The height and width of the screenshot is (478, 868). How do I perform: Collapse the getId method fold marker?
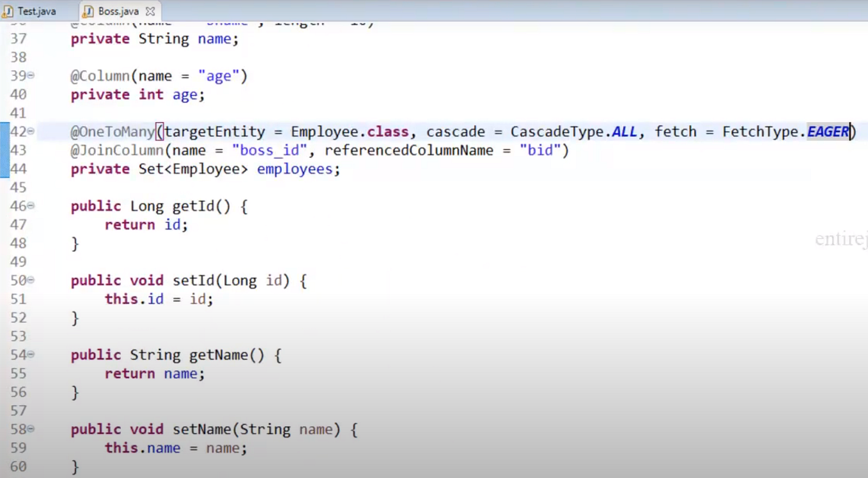coord(29,206)
